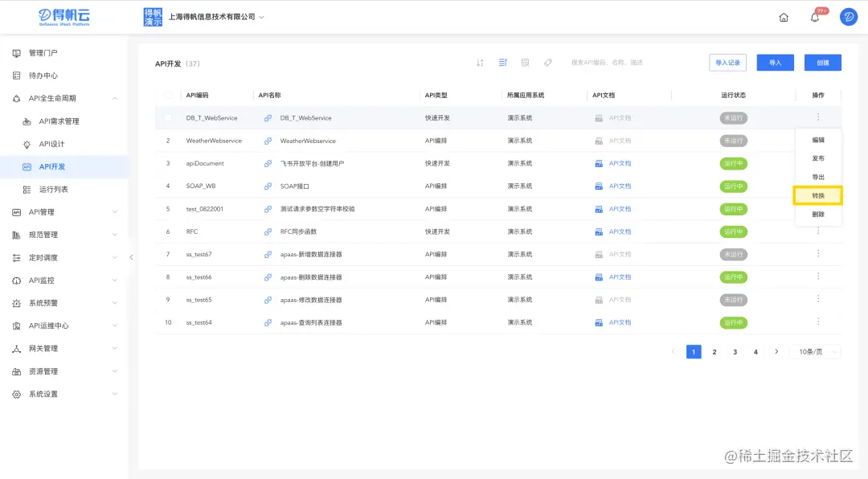Go to the next page arrow
This screenshot has height=479, width=868.
pos(776,352)
